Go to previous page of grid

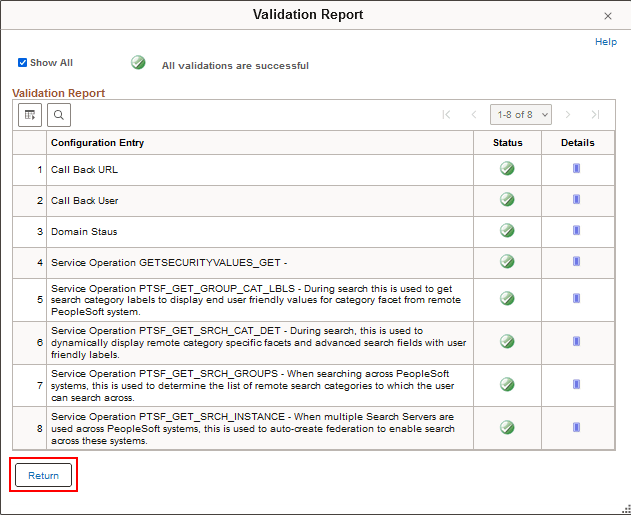tap(474, 115)
